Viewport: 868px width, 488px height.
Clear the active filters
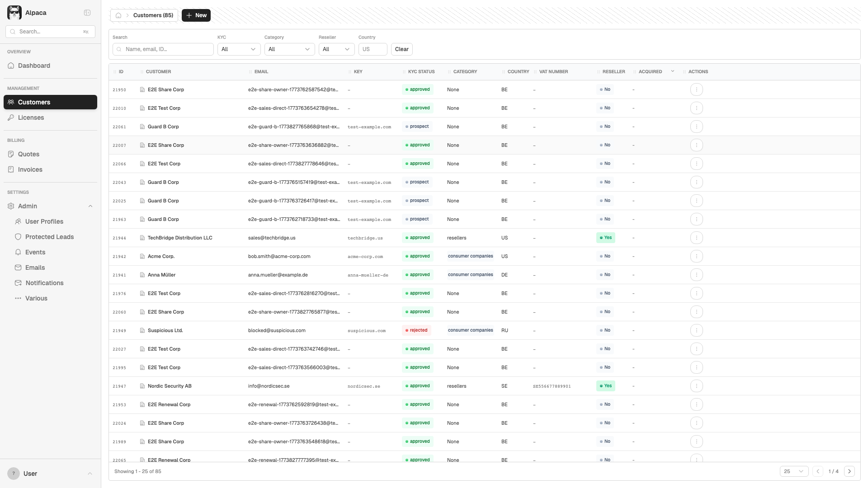401,49
